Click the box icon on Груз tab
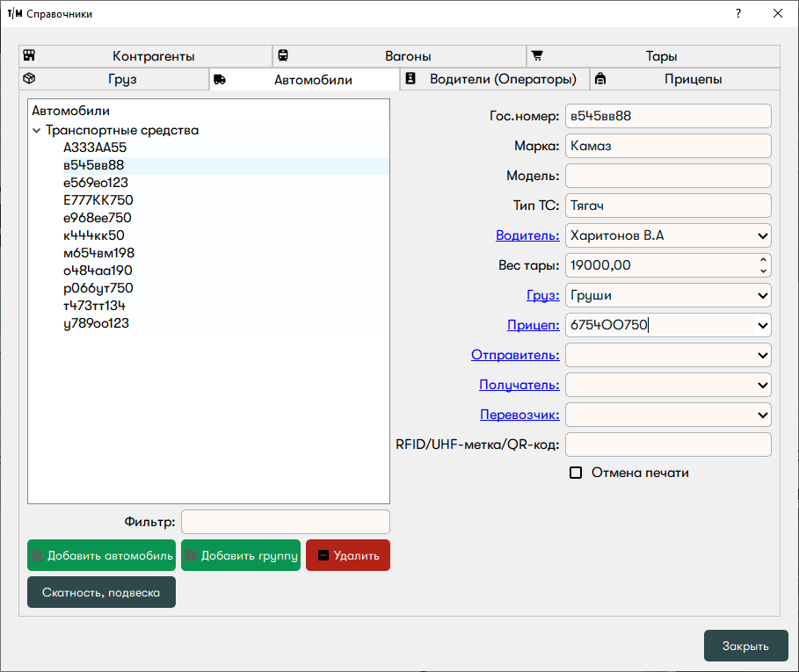This screenshot has height=672, width=799. tap(28, 79)
